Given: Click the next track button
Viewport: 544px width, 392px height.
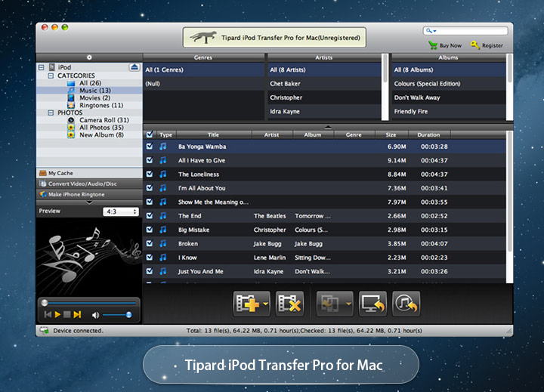Looking at the screenshot, I should point(77,315).
